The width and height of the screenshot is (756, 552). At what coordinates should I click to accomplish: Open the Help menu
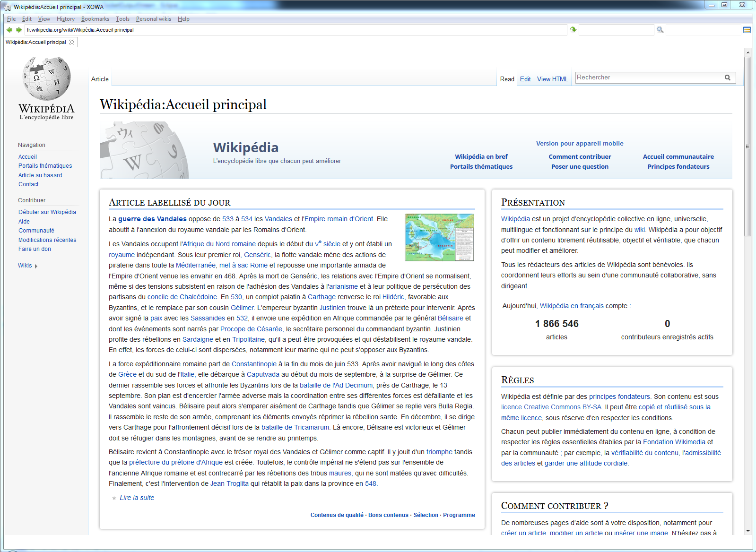(x=183, y=19)
